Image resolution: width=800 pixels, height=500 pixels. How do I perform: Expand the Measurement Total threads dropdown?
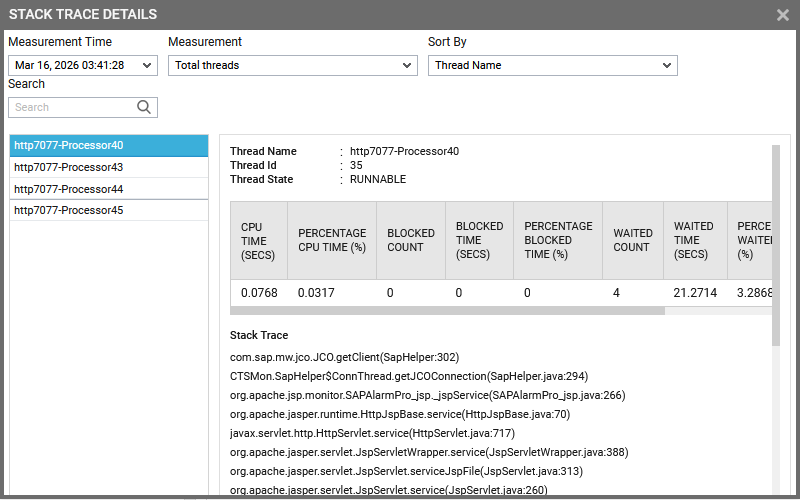[292, 65]
